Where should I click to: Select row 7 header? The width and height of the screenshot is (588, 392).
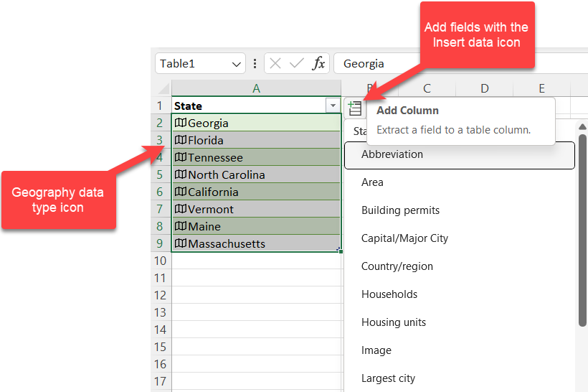(x=161, y=209)
